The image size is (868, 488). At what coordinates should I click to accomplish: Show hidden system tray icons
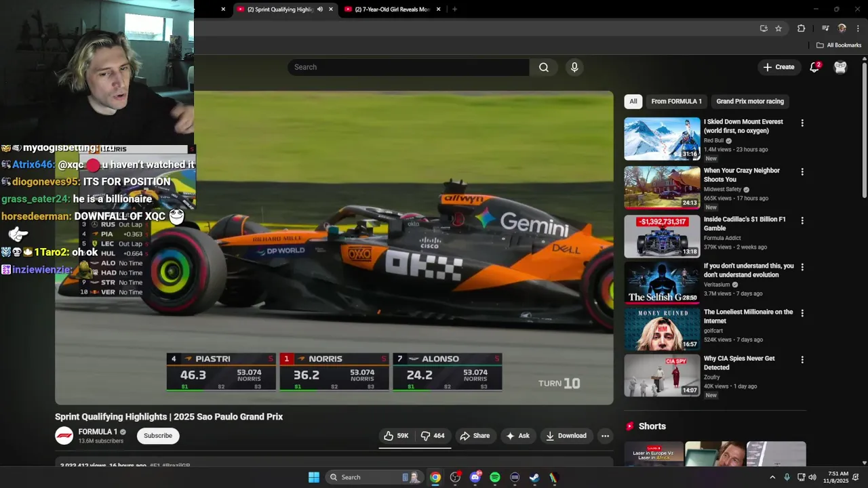pos(772,477)
